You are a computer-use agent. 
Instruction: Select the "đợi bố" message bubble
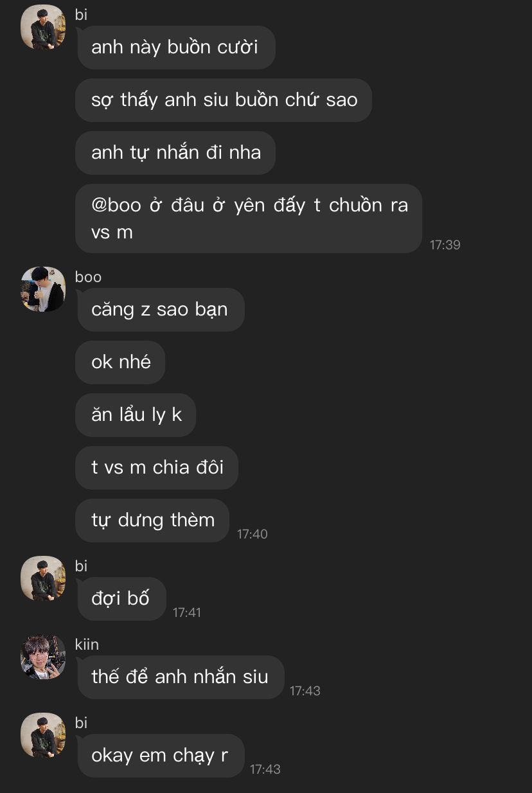pyautogui.click(x=121, y=599)
